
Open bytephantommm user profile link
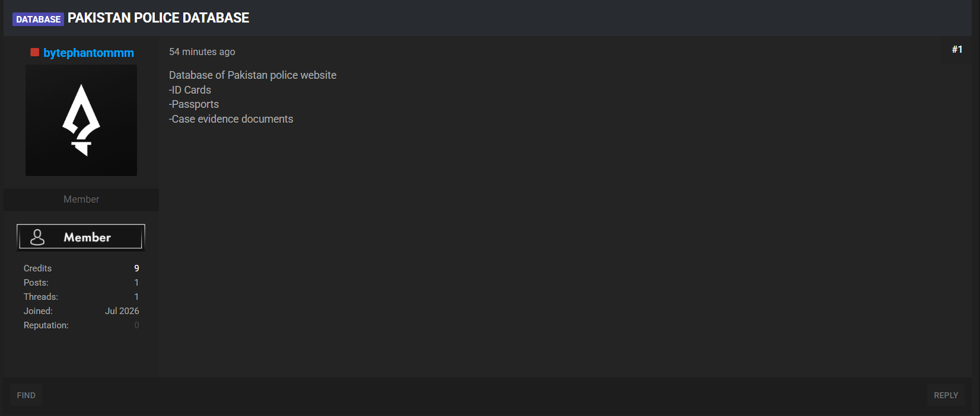tap(88, 53)
